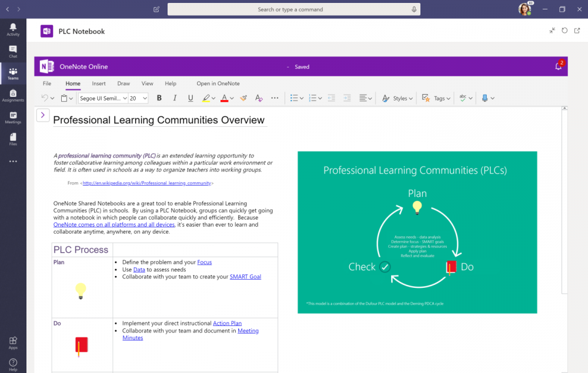Screen dimensions: 588x373
Task: Open the bulleted list dropdown
Action: coord(300,98)
